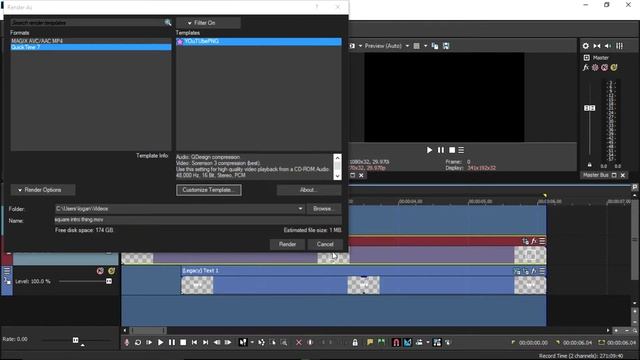The image size is (640, 360).
Task: Open Master Bus mixer layout icon
Action: [x=620, y=46]
